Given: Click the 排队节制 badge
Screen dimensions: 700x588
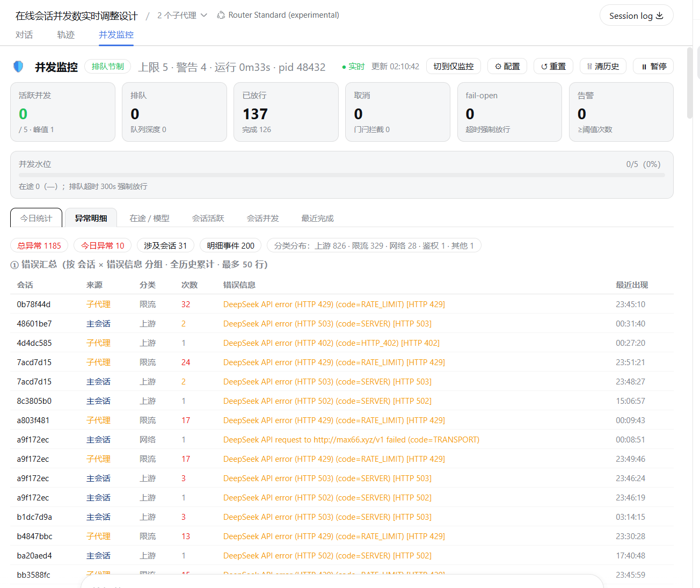Looking at the screenshot, I should (x=108, y=67).
